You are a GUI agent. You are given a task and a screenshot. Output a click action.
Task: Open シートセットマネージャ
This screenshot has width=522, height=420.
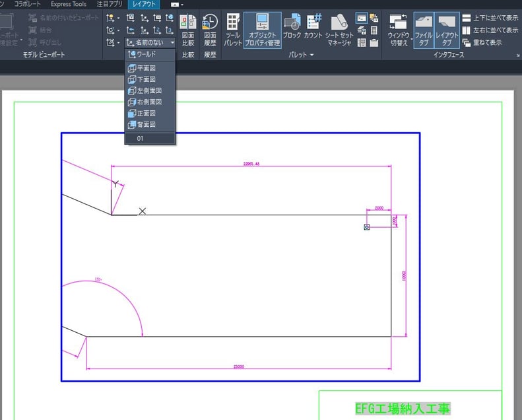pyautogui.click(x=339, y=30)
